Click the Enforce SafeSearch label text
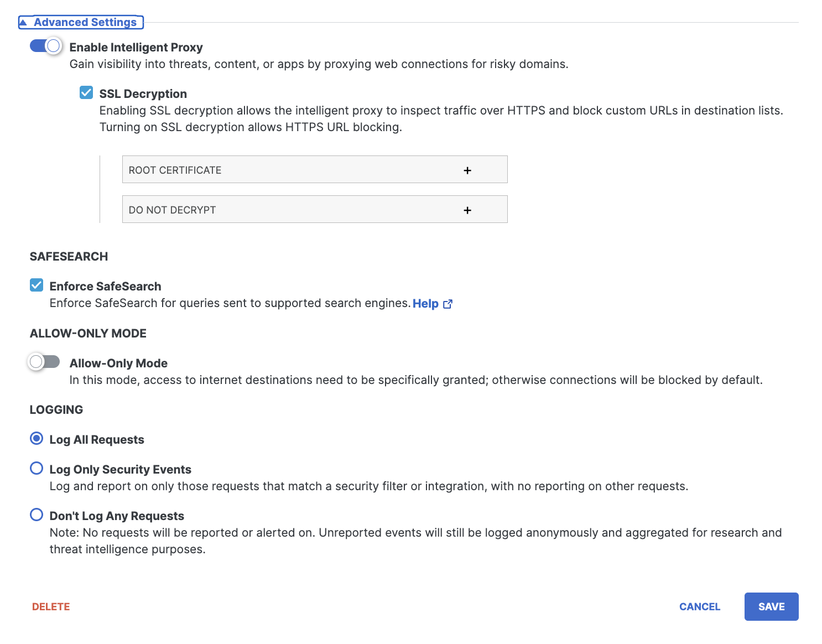This screenshot has height=644, width=822. [105, 287]
